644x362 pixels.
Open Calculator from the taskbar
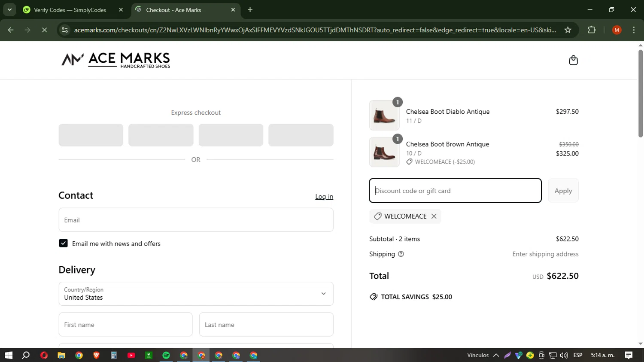click(x=114, y=355)
